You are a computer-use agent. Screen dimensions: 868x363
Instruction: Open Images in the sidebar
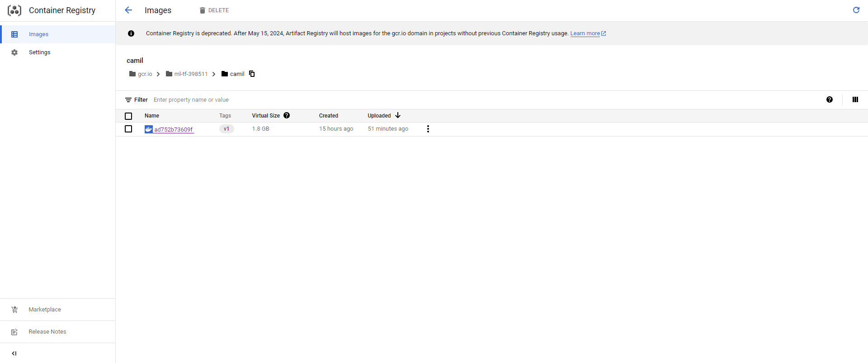point(58,34)
